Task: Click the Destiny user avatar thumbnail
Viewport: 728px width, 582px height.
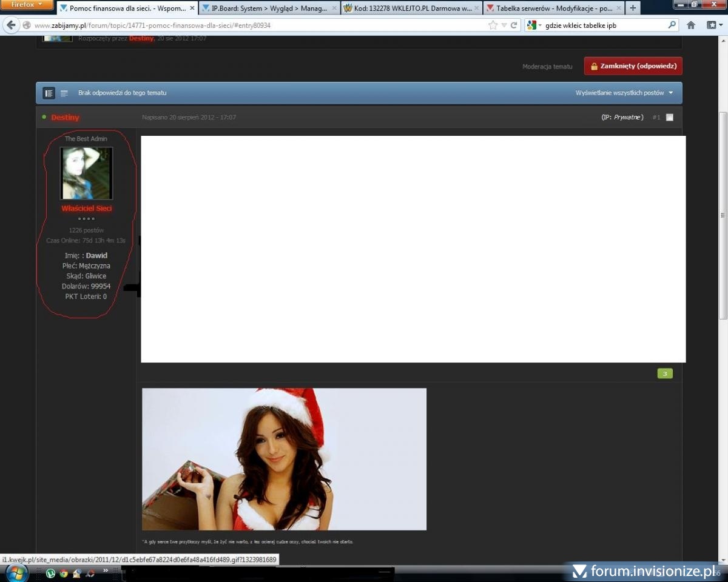Action: click(x=86, y=173)
